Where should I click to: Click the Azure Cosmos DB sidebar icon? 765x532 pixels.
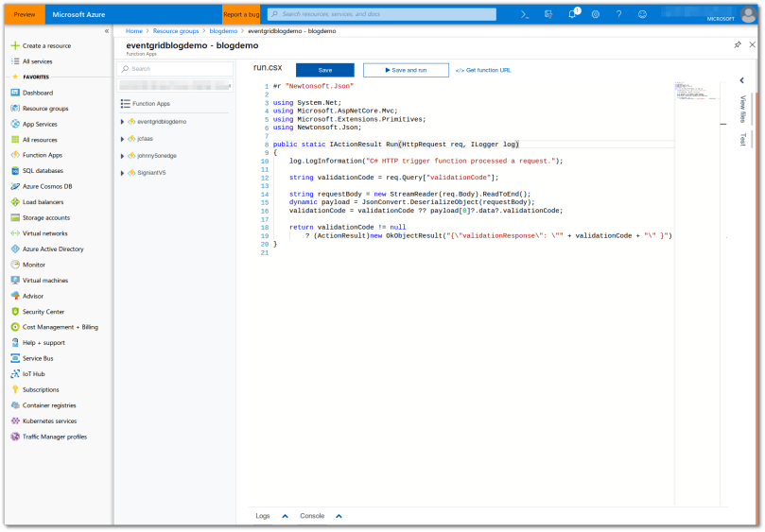click(15, 186)
